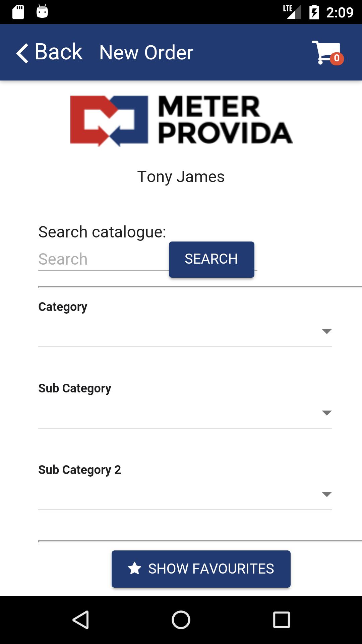Expand the Sub Category dropdown arrow

(x=326, y=413)
